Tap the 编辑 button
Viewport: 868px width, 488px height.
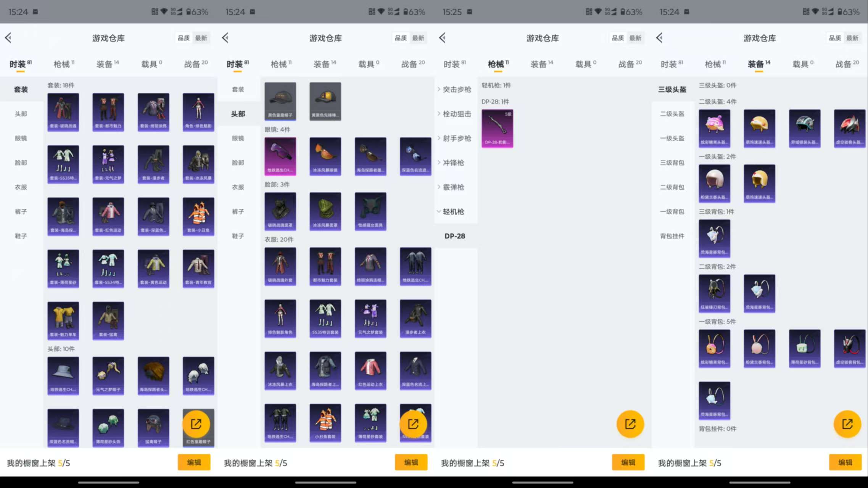click(194, 462)
